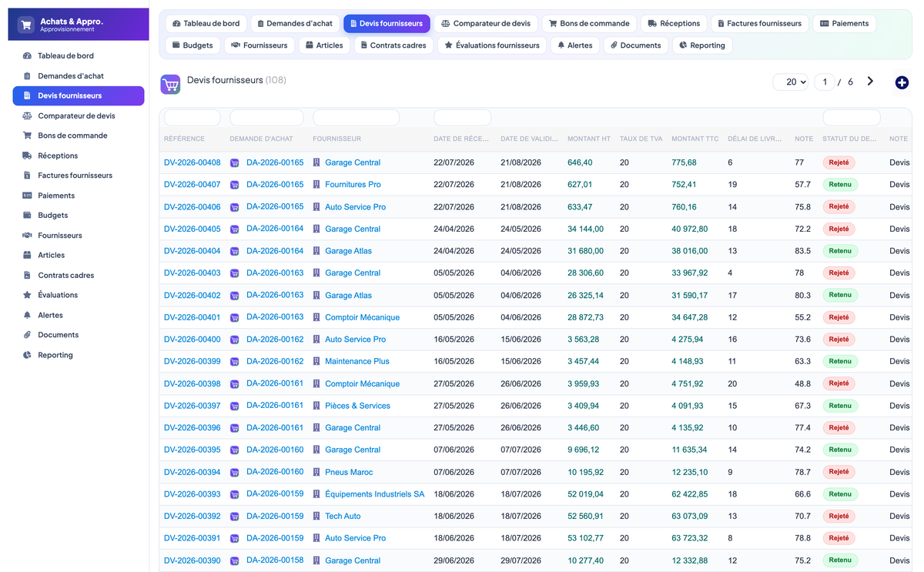Viewport: 924px width, 572px height.
Task: Click cart icon in row DV-2026-00408
Action: click(x=235, y=163)
